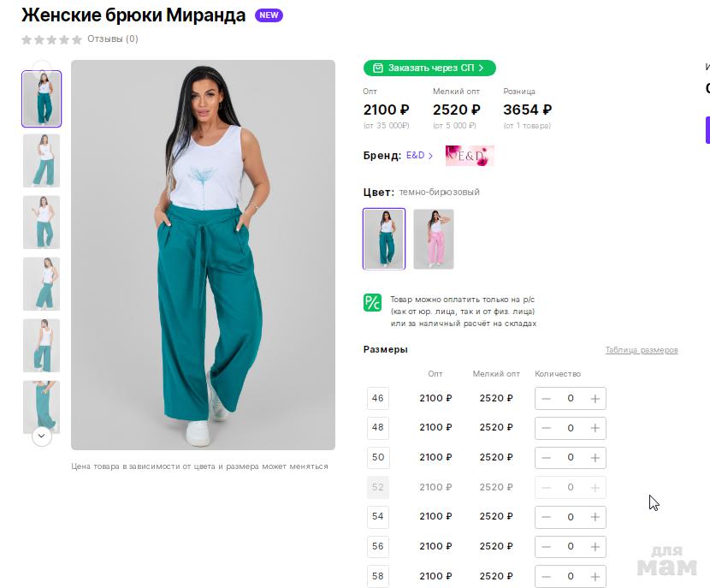This screenshot has height=588, width=710.
Task: Click the minus icon for size 48
Action: pos(547,428)
